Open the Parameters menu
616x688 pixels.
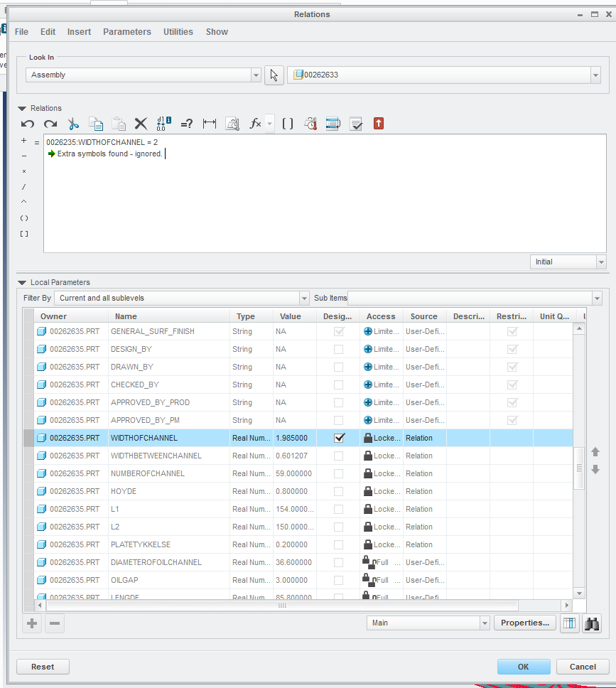(126, 32)
